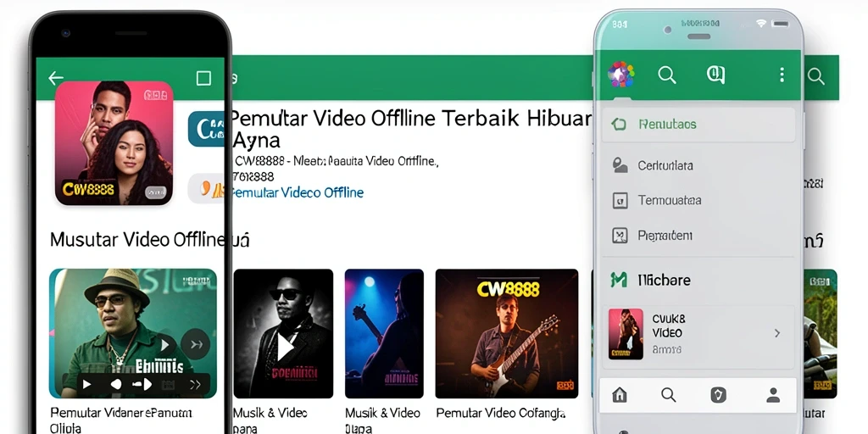The image size is (868, 434).
Task: Click the green M icon beside Ilichare
Action: pyautogui.click(x=619, y=280)
